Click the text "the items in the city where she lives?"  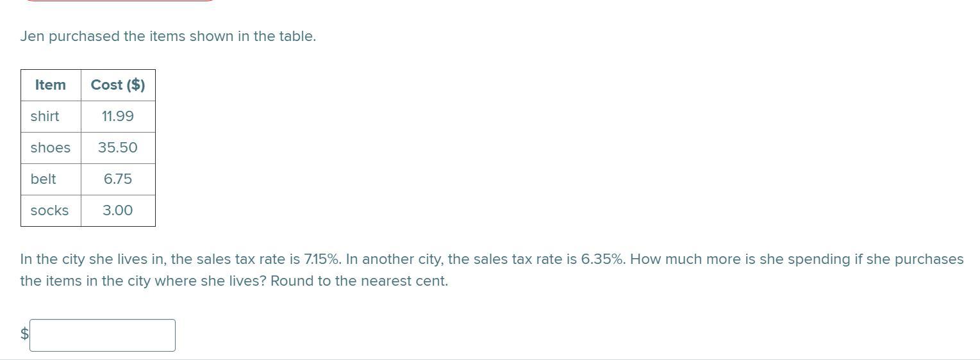click(x=143, y=281)
